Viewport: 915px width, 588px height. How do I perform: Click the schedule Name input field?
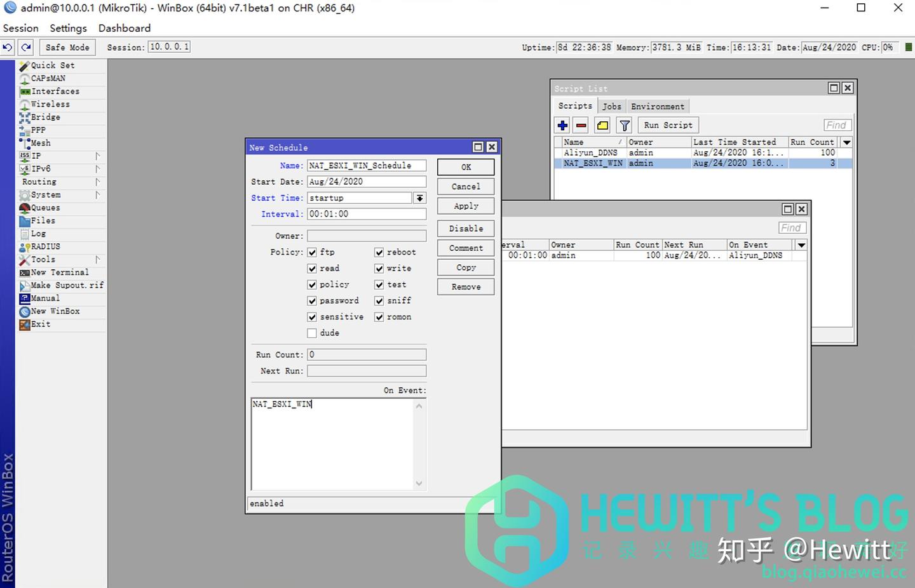[x=367, y=166]
